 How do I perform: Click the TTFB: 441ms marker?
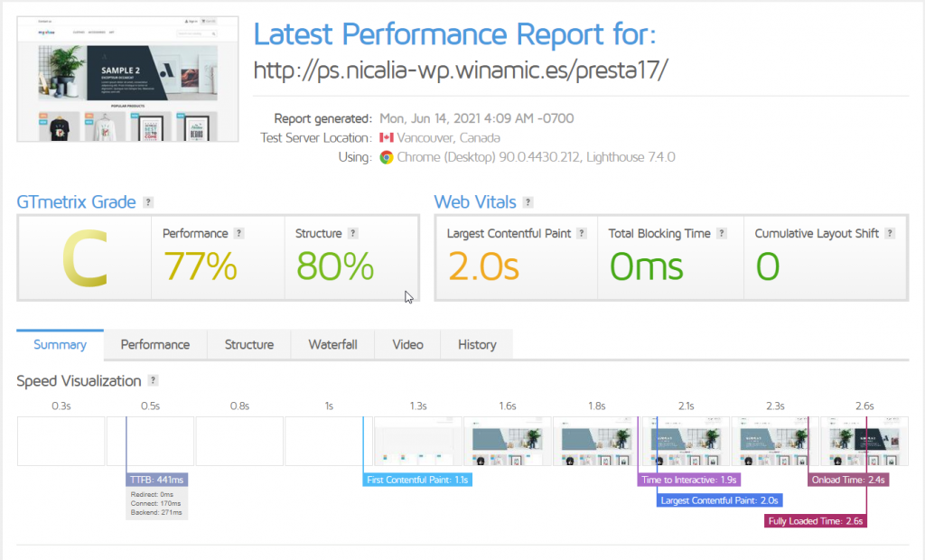click(158, 480)
